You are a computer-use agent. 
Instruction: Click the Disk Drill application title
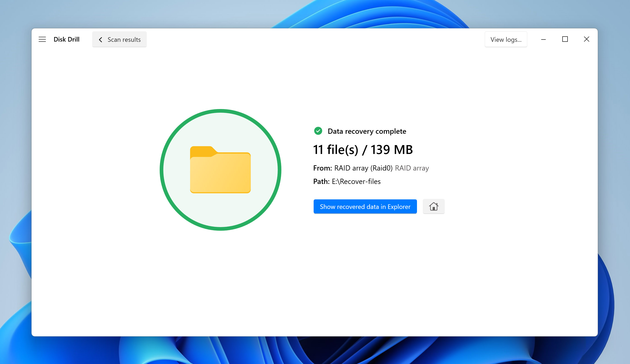[x=67, y=40]
